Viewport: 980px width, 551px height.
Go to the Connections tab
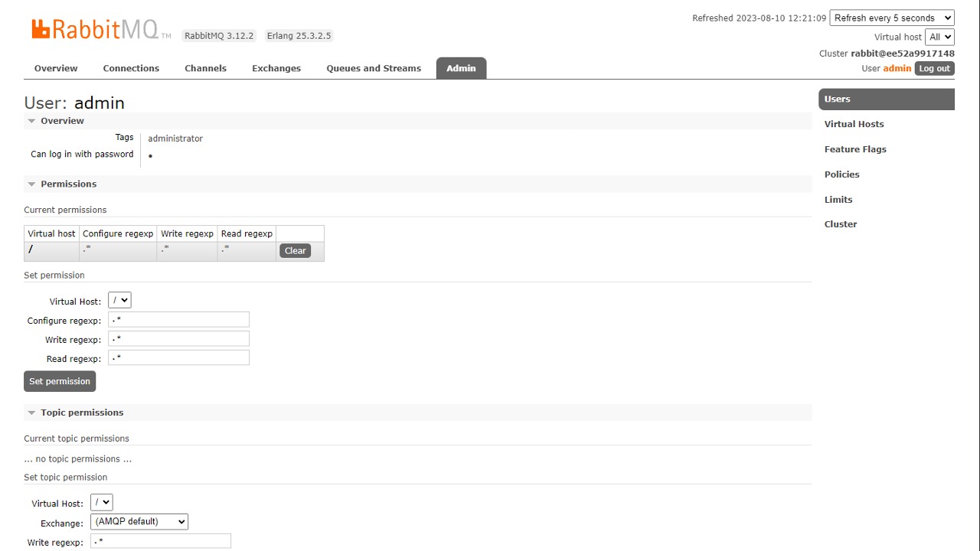(x=131, y=68)
